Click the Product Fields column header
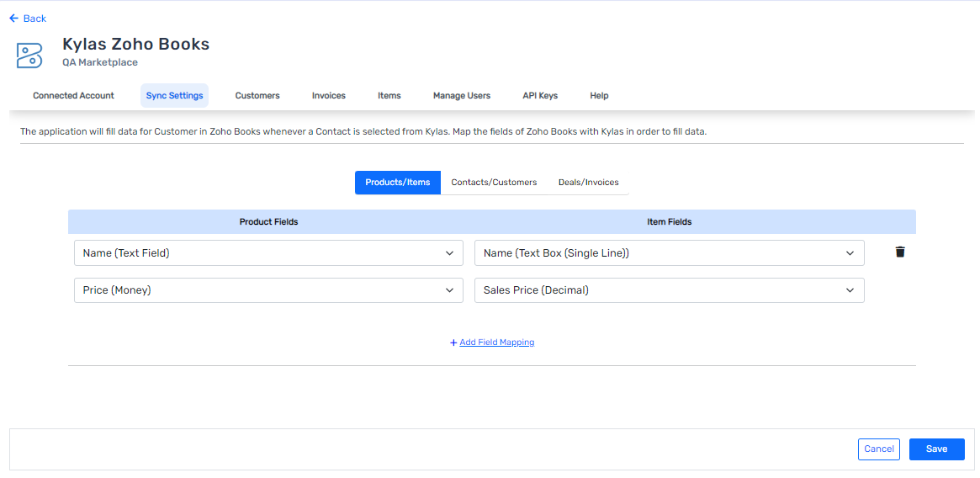This screenshot has height=478, width=980. tap(268, 222)
